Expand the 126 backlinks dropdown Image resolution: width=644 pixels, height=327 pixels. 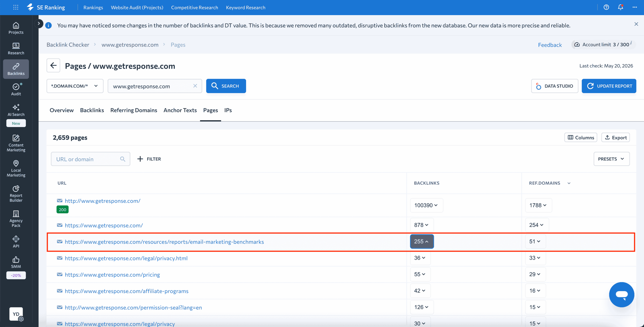click(x=422, y=307)
